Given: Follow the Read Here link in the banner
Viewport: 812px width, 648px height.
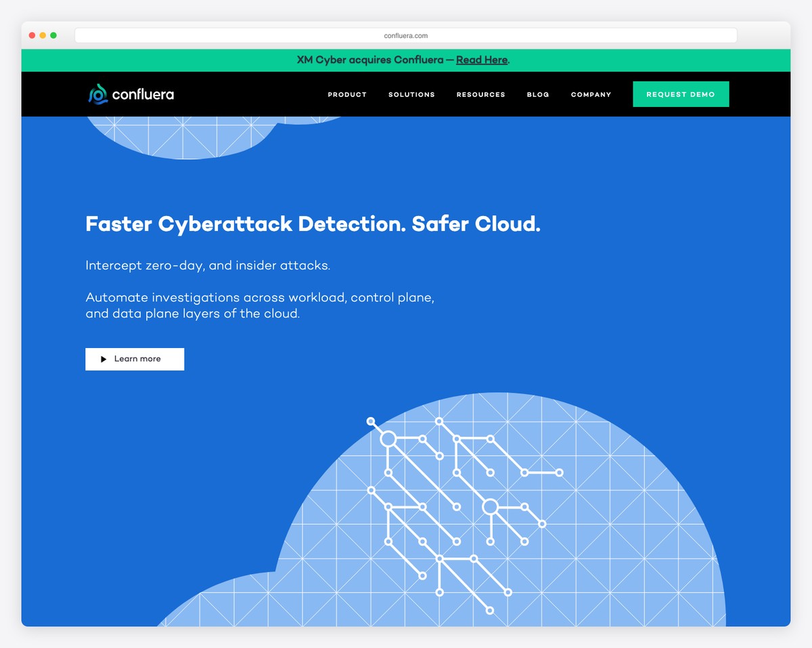Looking at the screenshot, I should [481, 60].
